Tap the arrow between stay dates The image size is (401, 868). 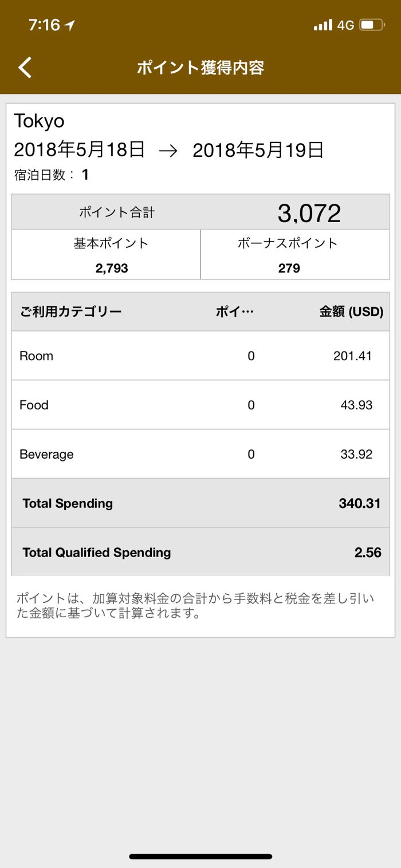[168, 151]
